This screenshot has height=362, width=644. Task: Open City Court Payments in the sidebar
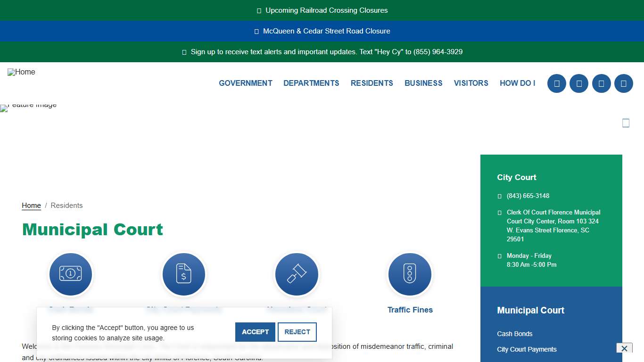[527, 349]
